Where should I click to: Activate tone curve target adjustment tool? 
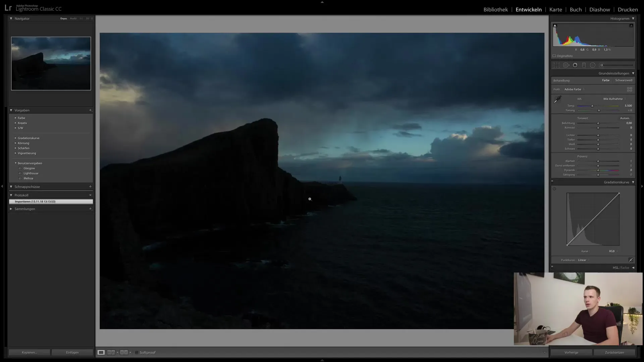(x=554, y=189)
